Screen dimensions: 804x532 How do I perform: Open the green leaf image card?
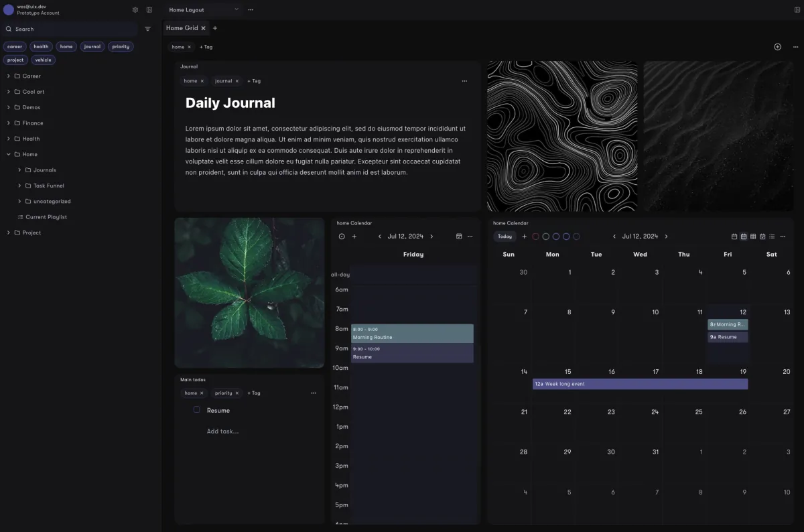tap(249, 292)
